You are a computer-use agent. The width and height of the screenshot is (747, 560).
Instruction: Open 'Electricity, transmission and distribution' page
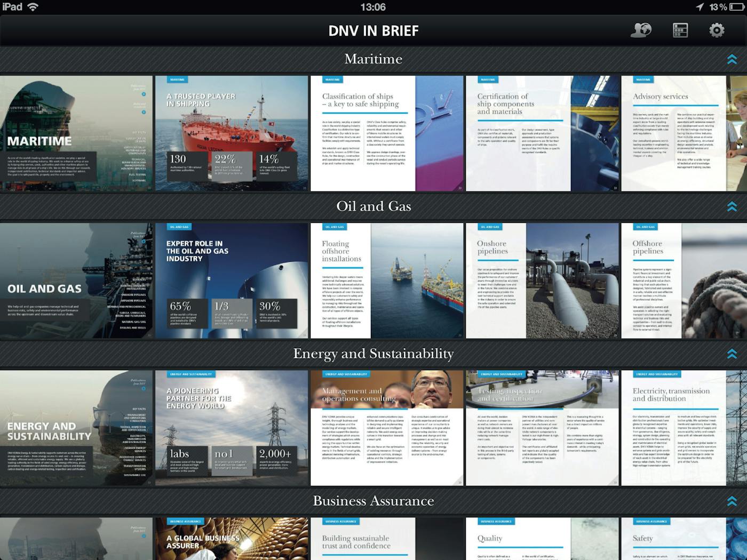(x=684, y=428)
